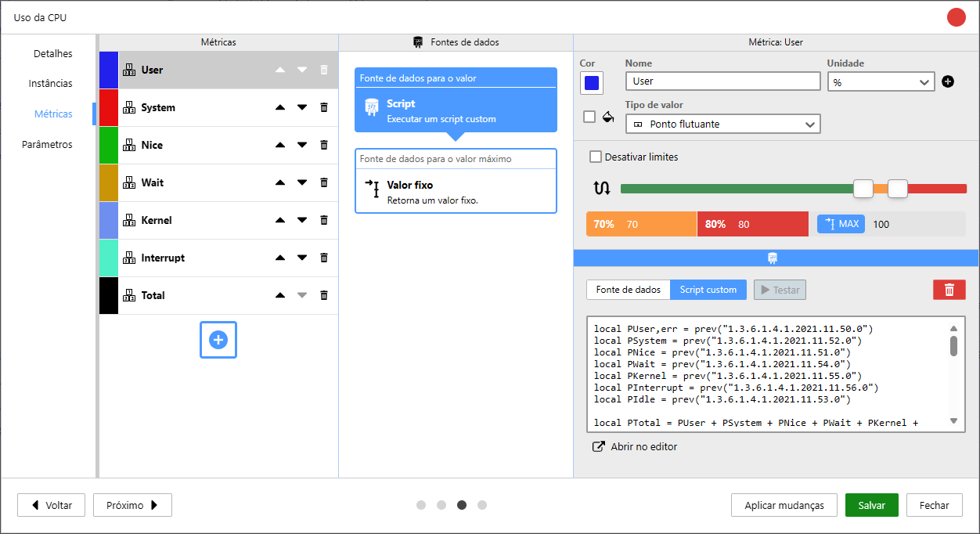
Task: Move the Nice metric up
Action: point(280,145)
